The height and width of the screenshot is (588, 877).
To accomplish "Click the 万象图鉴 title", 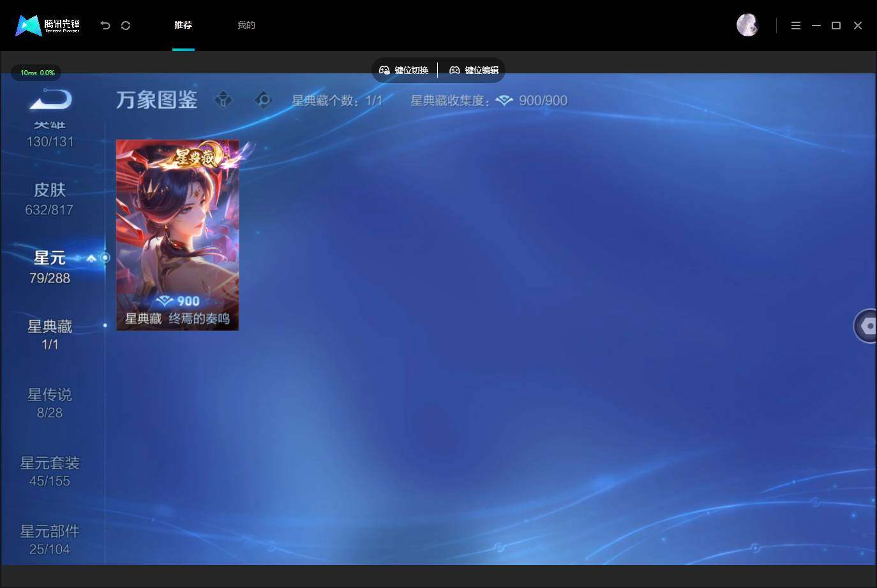I will 157,100.
